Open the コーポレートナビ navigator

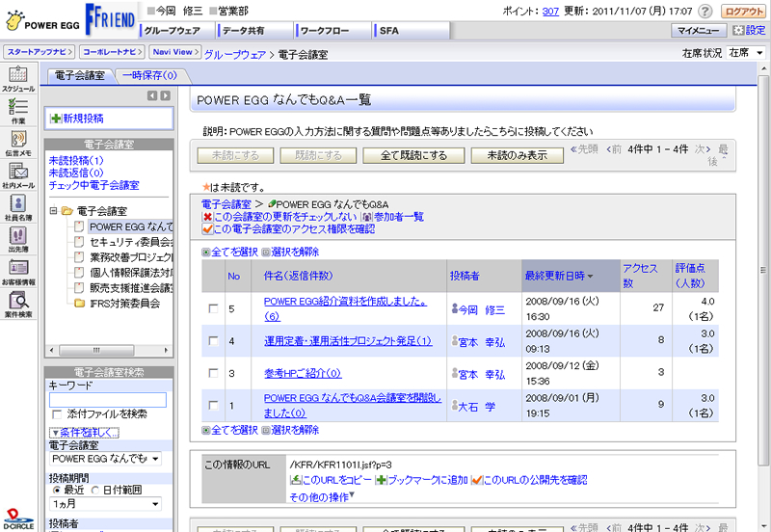[113, 52]
